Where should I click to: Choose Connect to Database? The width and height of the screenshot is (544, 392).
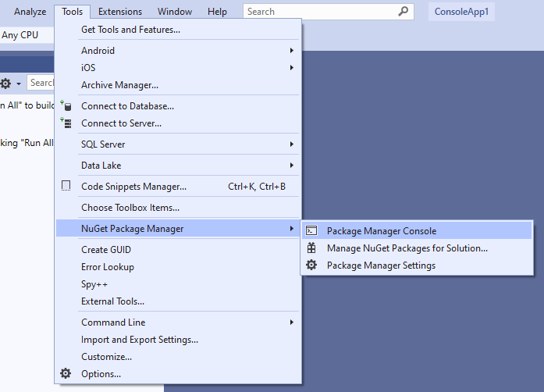pos(178,106)
